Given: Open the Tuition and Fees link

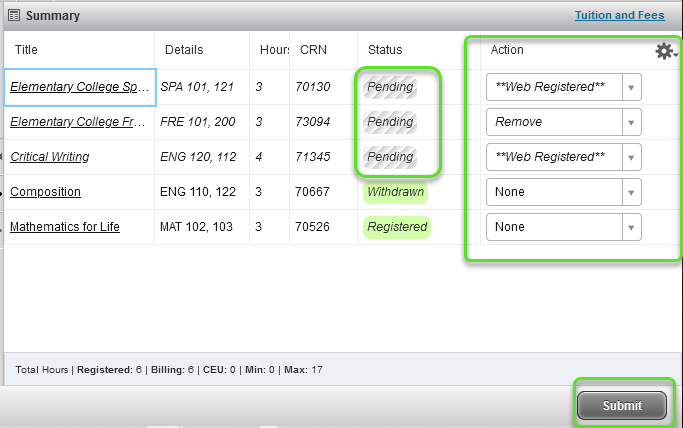Looking at the screenshot, I should pyautogui.click(x=619, y=15).
